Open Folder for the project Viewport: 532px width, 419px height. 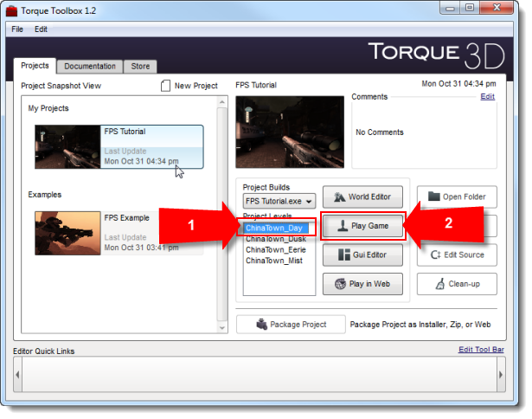pos(457,197)
